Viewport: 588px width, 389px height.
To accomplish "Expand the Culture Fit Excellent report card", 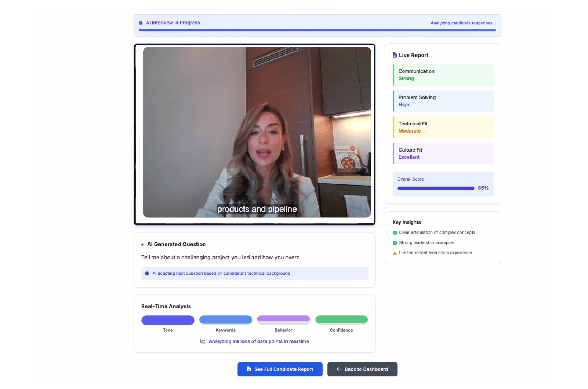I will click(x=443, y=153).
